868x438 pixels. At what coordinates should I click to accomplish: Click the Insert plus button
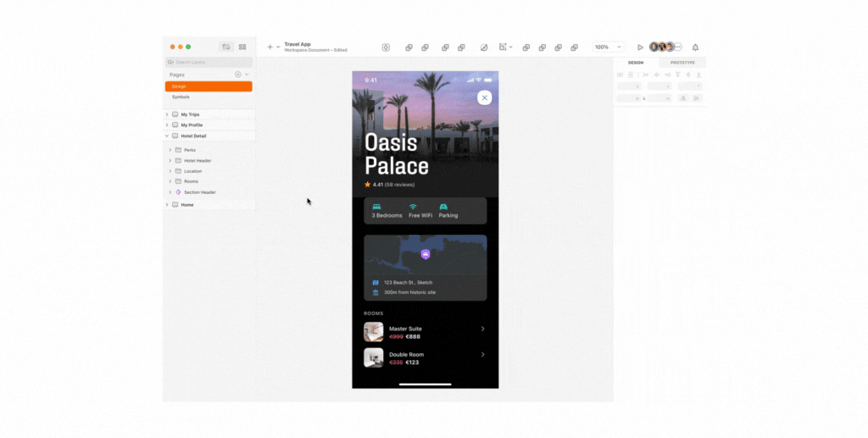270,47
